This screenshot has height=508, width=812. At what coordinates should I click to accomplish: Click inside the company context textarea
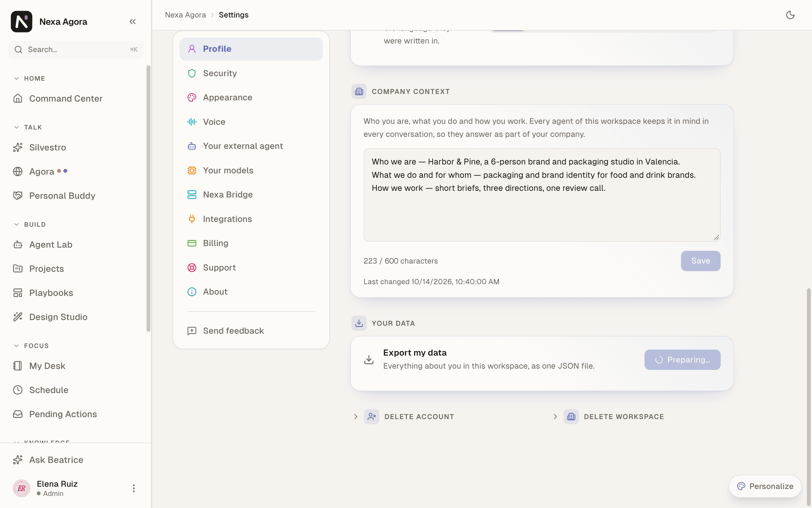point(542,195)
